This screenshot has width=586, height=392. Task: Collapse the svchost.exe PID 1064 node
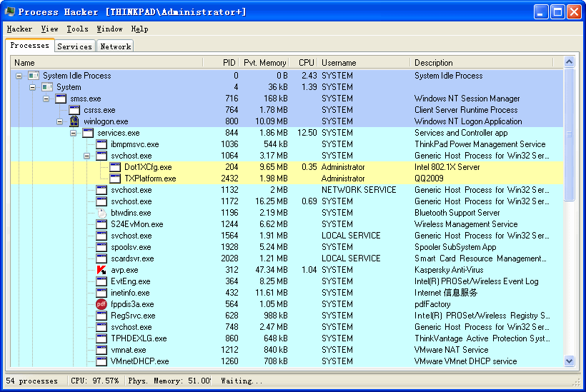pyautogui.click(x=87, y=156)
